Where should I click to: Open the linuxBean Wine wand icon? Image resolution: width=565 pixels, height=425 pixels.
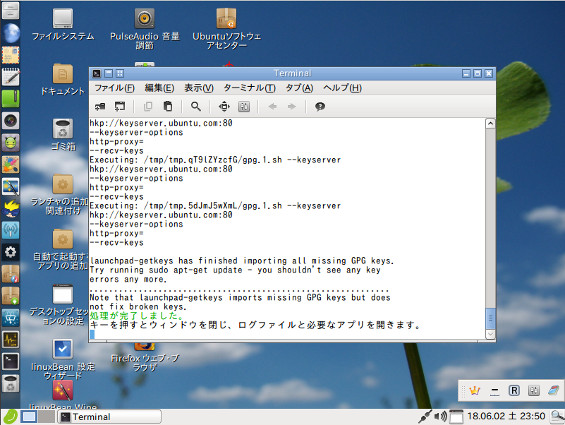click(63, 391)
